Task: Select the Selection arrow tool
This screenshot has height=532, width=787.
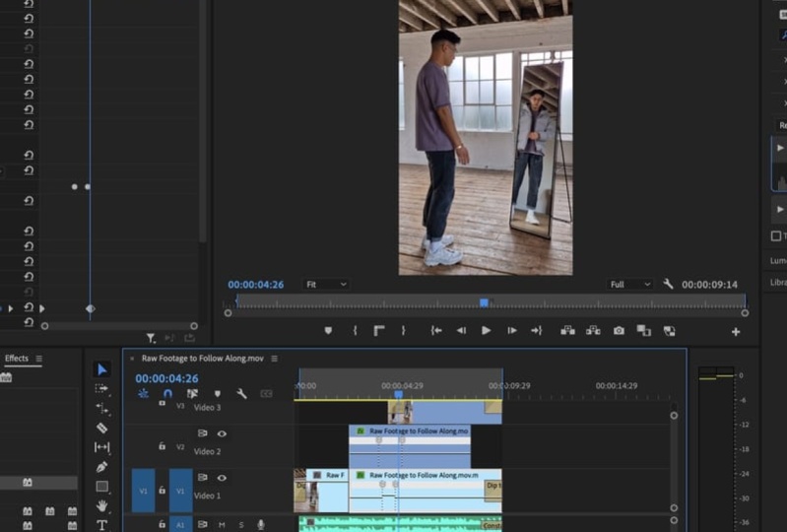Action: click(x=101, y=369)
